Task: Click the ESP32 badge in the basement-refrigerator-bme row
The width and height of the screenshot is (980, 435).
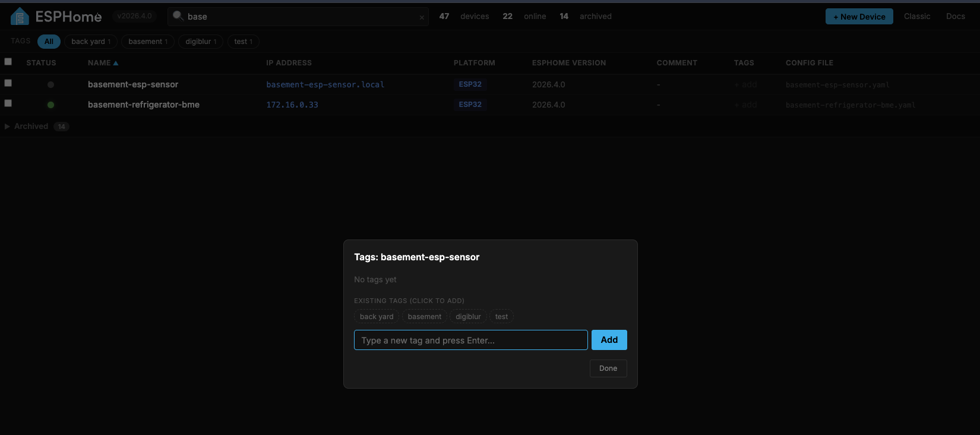Action: (x=470, y=105)
